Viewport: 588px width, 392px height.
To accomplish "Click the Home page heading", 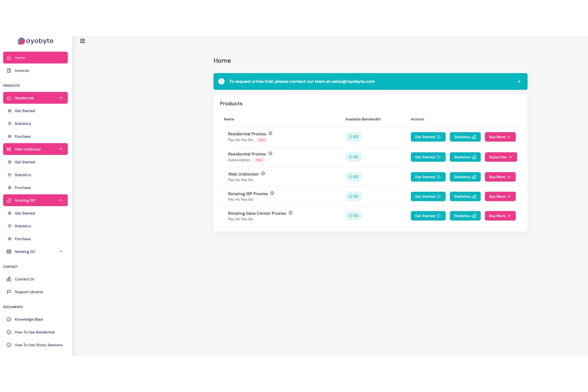I will (x=222, y=60).
